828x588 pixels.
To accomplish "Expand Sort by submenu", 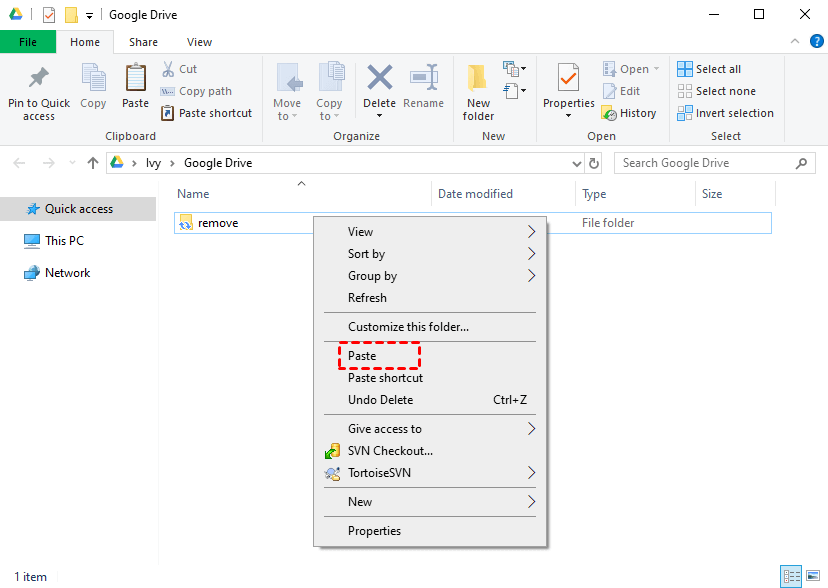I will [430, 254].
